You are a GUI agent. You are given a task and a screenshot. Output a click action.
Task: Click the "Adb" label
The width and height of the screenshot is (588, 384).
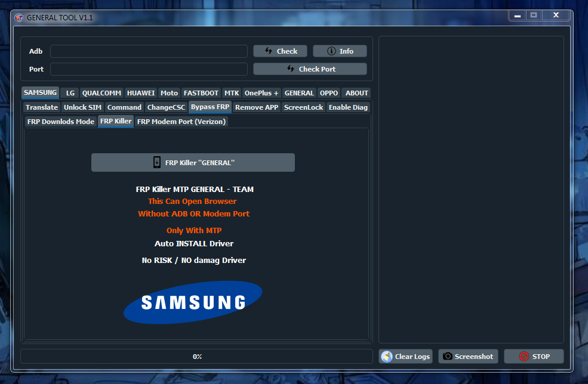(36, 51)
